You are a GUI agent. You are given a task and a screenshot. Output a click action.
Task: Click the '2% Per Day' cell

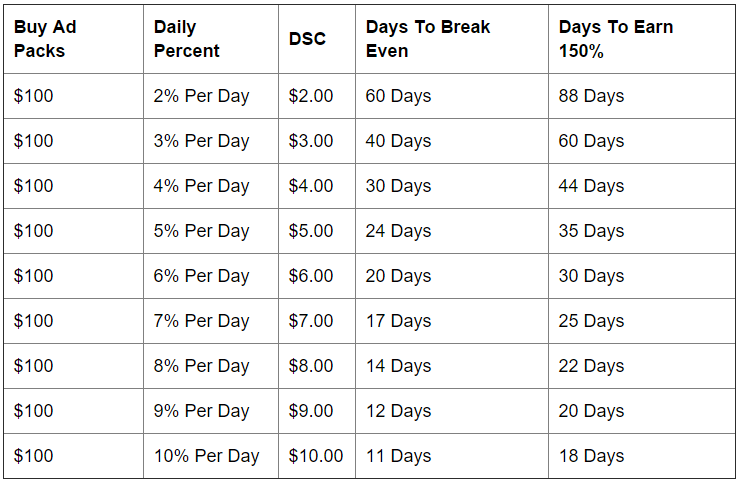201,96
